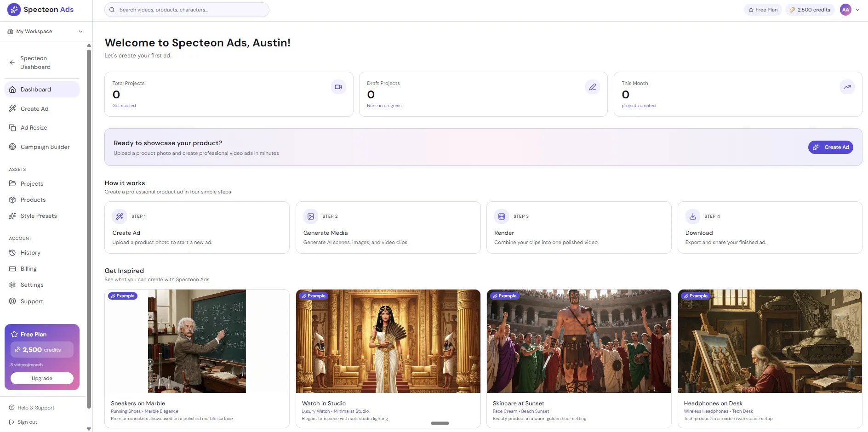Open the Headphones on Desk example thumbnail
This screenshot has width=868, height=432.
[770, 341]
